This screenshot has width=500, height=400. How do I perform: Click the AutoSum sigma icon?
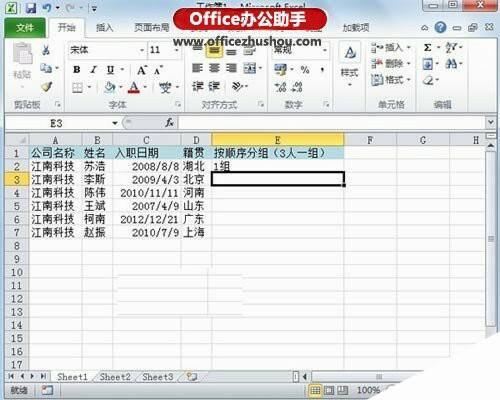click(x=428, y=48)
